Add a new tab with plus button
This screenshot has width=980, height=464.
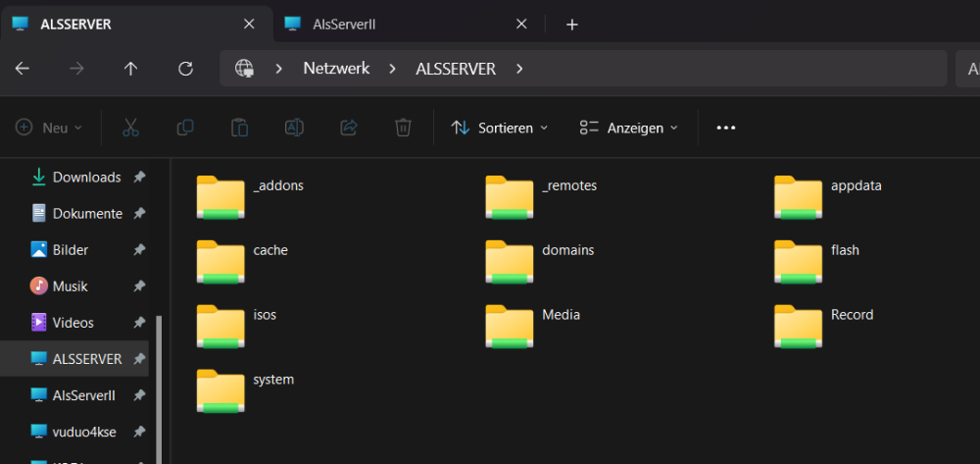click(x=572, y=25)
